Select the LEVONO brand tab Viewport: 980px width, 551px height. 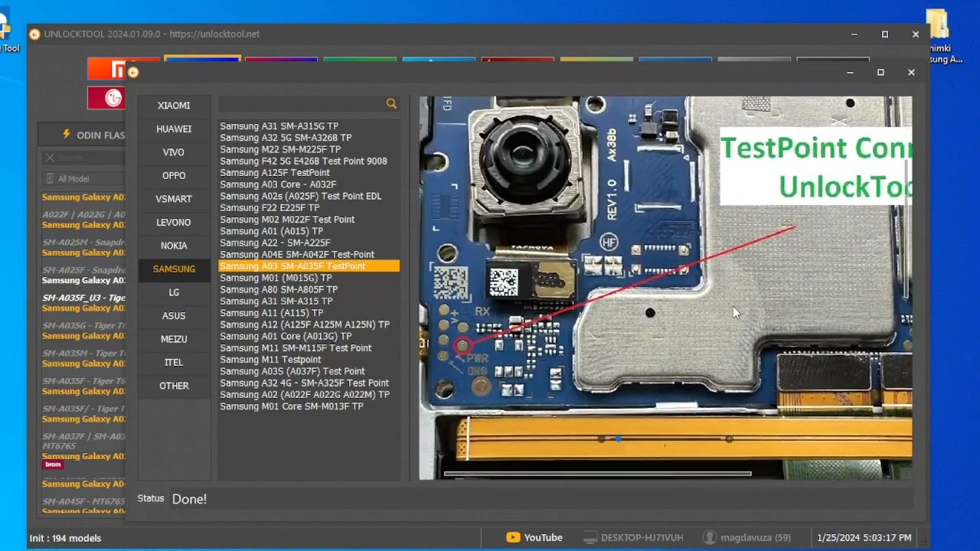point(174,223)
